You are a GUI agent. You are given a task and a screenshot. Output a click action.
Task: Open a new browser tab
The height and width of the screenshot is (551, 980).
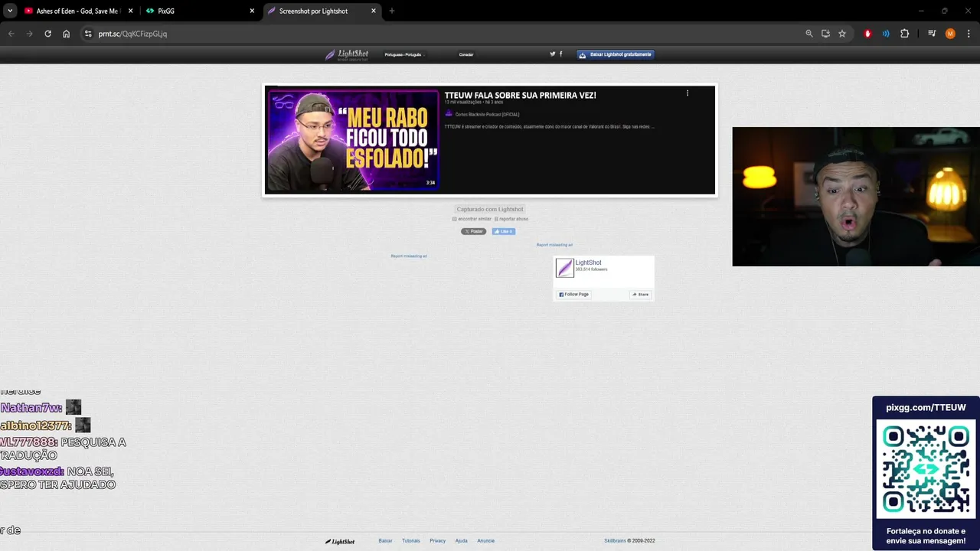[x=392, y=11]
